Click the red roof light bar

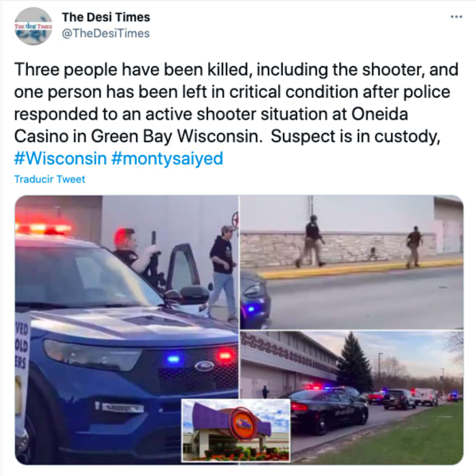[44, 228]
